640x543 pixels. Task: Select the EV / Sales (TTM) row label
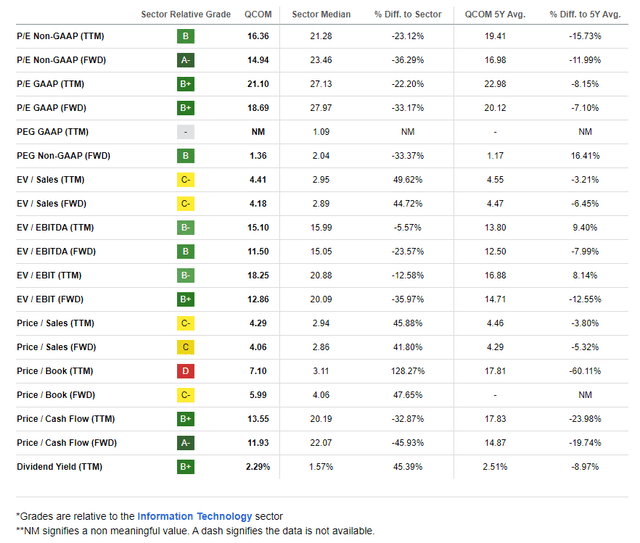(51, 180)
